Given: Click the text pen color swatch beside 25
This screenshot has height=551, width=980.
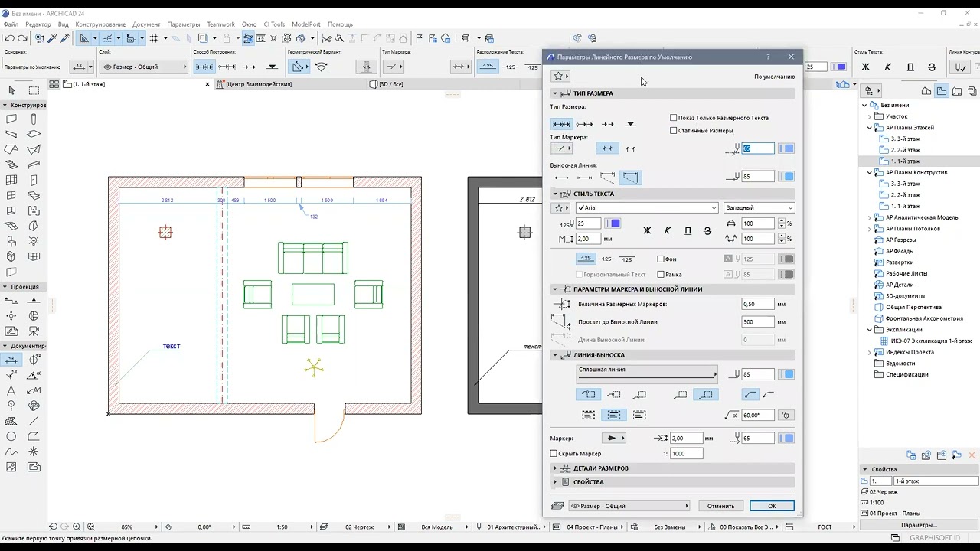Looking at the screenshot, I should coord(613,223).
